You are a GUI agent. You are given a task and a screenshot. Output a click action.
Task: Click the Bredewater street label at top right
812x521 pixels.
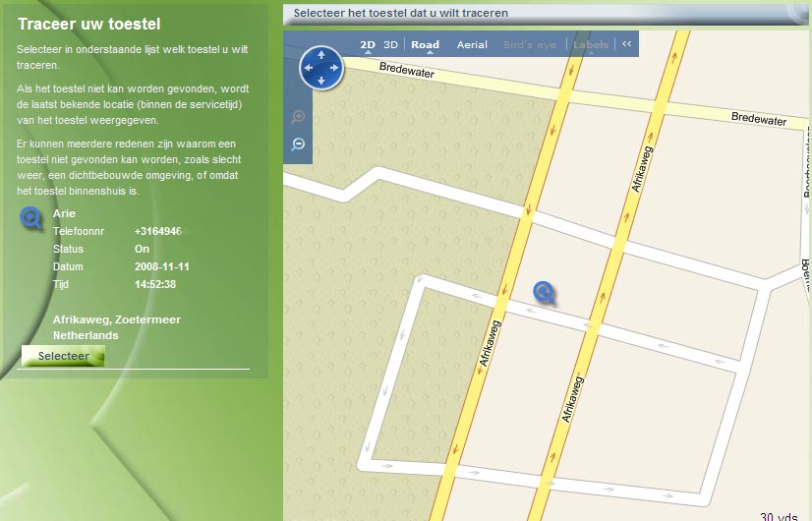coord(759,119)
